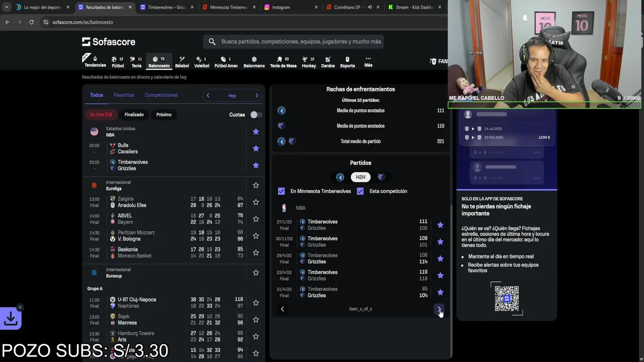Select the Finalizado filter
Viewport: 644px width, 362px height.
134,115
